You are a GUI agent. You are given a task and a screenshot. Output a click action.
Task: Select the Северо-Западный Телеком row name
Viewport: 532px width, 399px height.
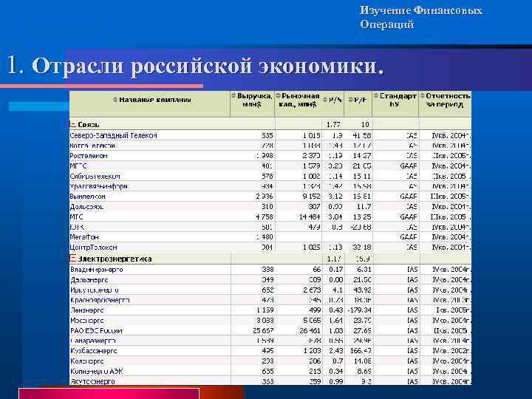pyautogui.click(x=113, y=136)
